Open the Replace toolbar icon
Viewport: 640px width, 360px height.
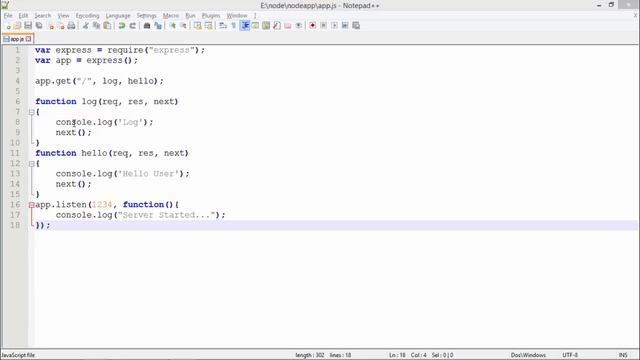(x=158, y=26)
